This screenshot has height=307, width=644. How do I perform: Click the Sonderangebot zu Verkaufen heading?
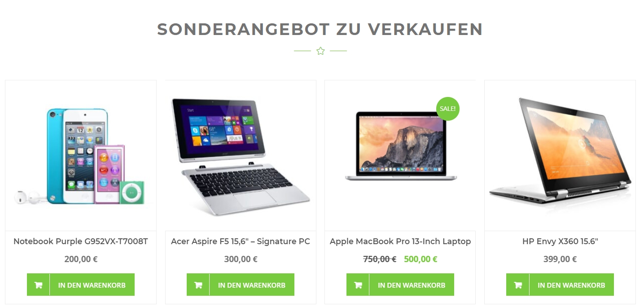point(320,29)
